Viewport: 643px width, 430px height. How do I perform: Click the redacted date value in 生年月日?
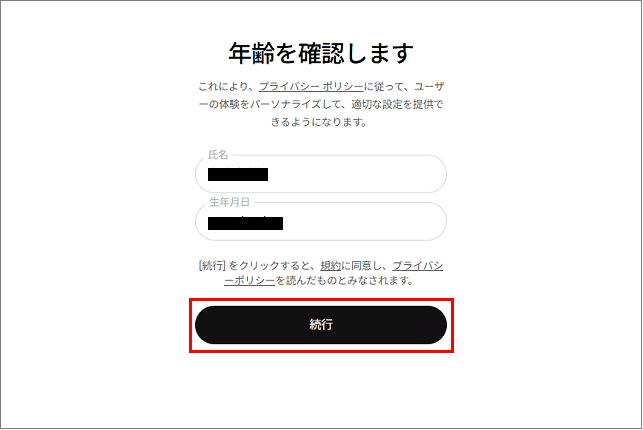pos(245,223)
